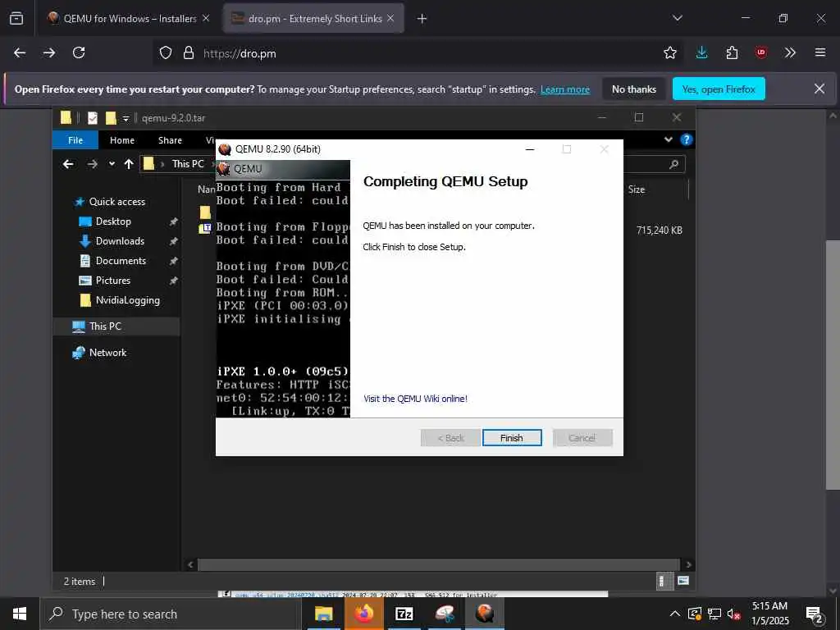The width and height of the screenshot is (840, 630).
Task: Select Quick access in navigation pane
Action: [x=116, y=202]
